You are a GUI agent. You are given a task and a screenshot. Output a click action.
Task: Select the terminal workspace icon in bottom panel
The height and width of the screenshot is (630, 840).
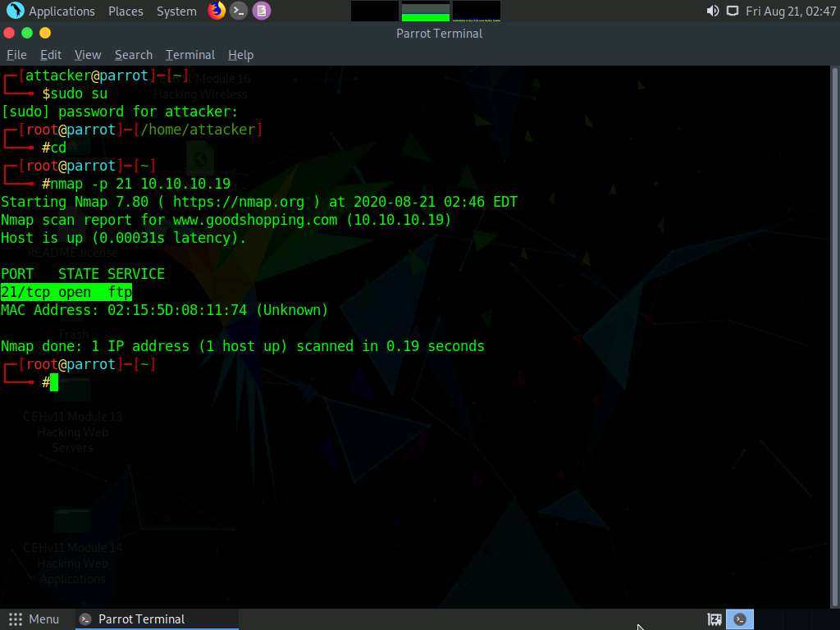(740, 620)
